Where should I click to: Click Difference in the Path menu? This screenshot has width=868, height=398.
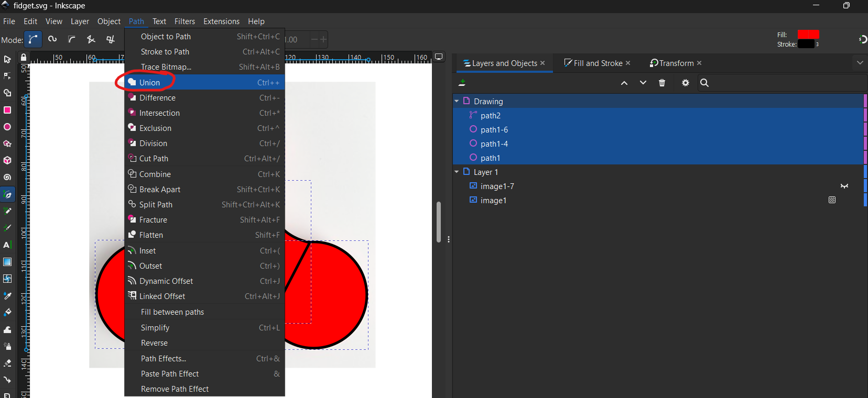click(x=157, y=98)
